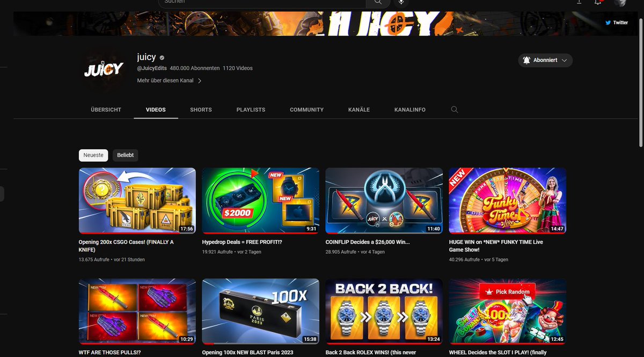644x357 pixels.
Task: Click the search magnifier button in top bar
Action: click(378, 2)
